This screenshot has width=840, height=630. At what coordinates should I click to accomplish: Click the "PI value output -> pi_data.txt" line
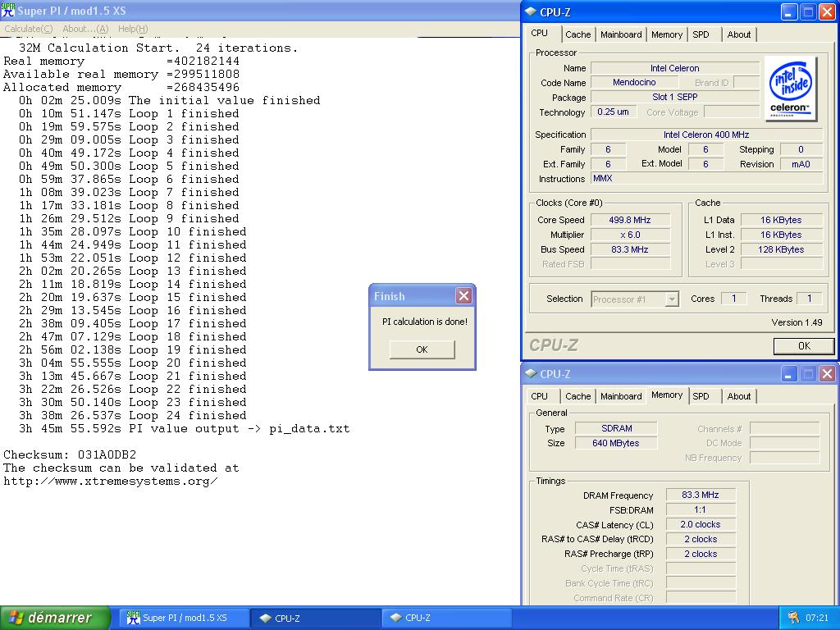point(185,428)
